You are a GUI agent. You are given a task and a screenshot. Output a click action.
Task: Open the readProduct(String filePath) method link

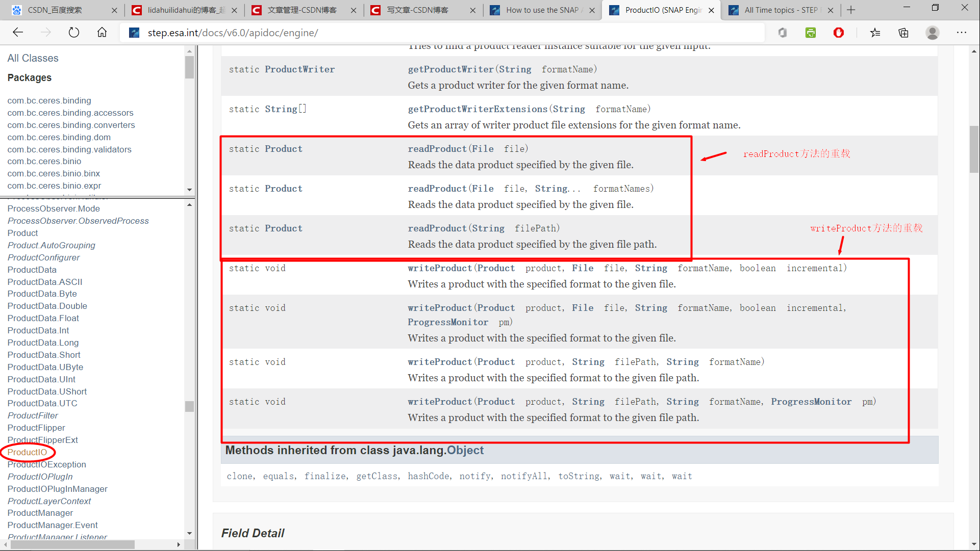click(x=437, y=228)
